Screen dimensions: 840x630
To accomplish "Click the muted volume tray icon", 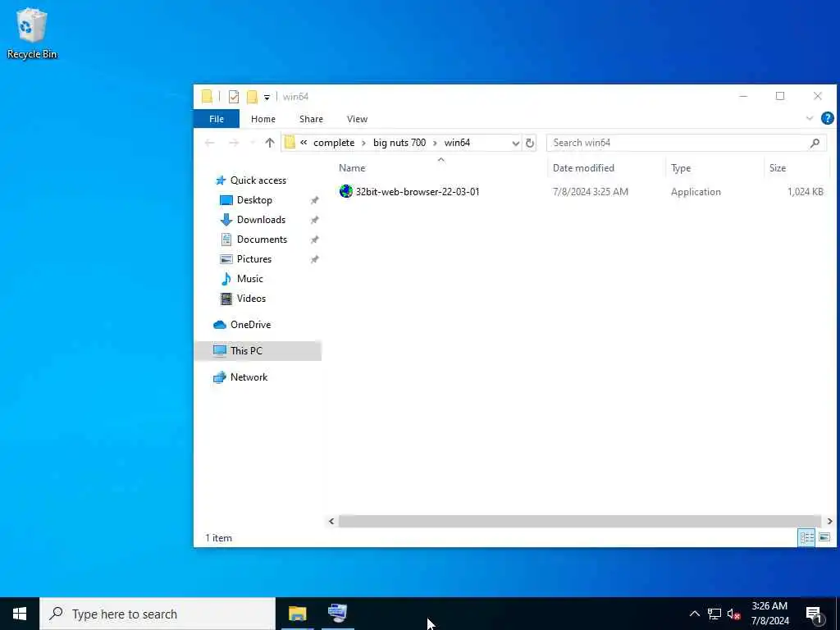I will [733, 614].
